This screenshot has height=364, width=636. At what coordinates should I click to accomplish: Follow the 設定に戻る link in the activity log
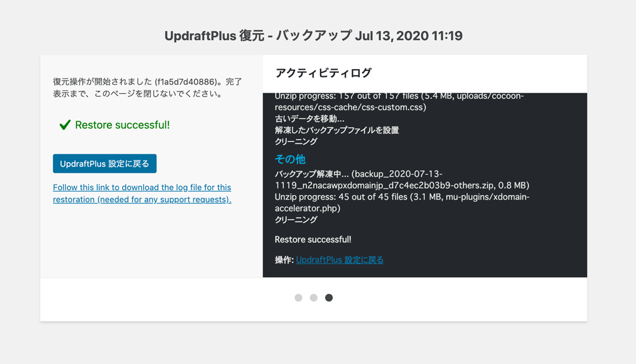tap(340, 260)
